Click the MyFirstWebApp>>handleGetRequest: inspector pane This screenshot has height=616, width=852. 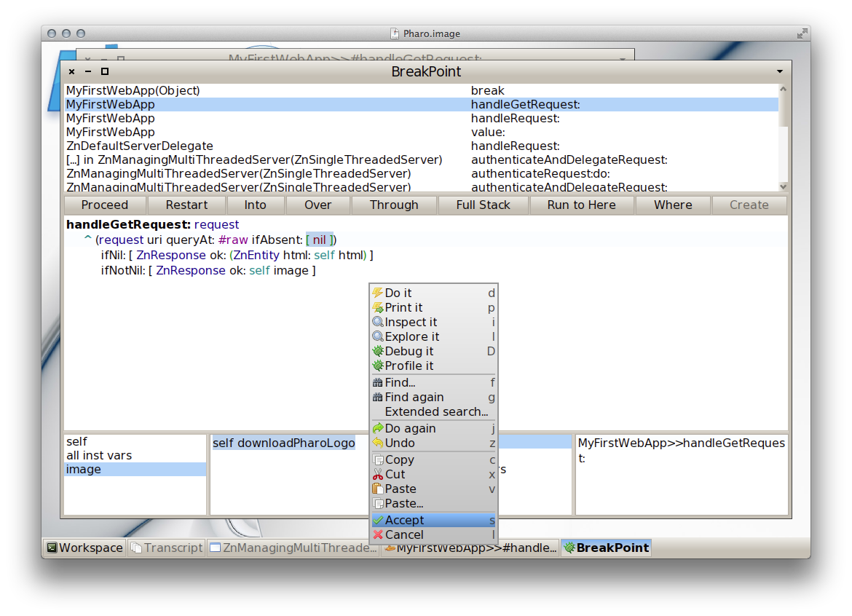682,474
